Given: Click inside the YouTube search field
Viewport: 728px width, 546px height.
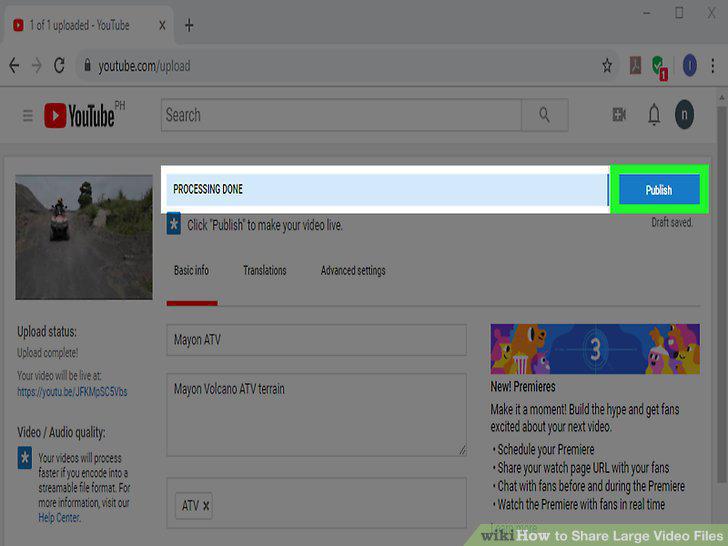Looking at the screenshot, I should pos(341,115).
